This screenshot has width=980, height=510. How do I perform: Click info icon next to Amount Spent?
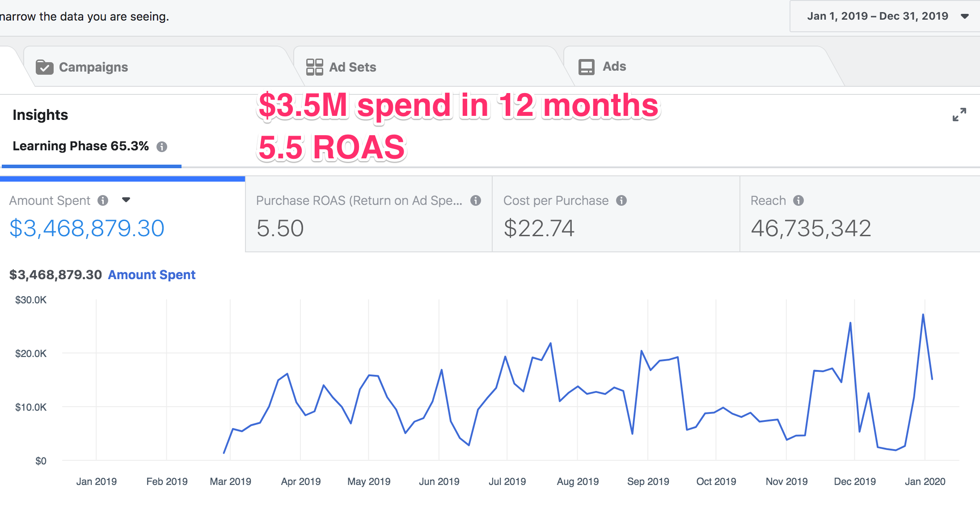103,200
